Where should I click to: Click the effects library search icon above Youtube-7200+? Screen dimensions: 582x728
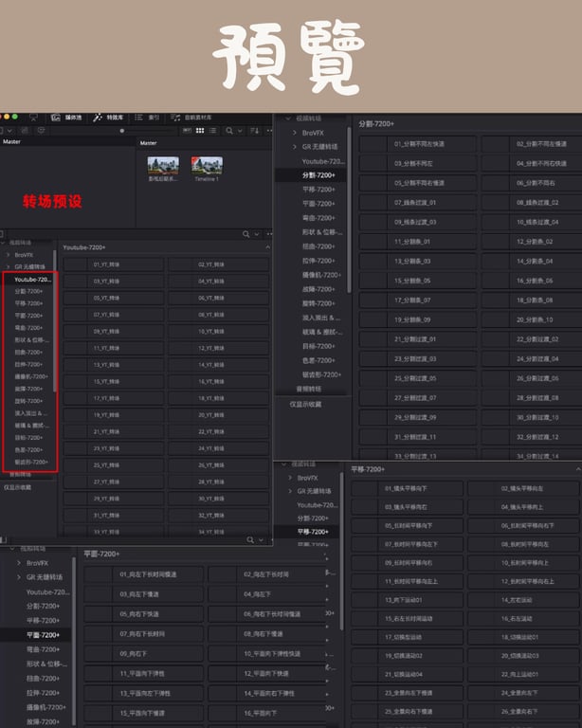click(x=246, y=234)
